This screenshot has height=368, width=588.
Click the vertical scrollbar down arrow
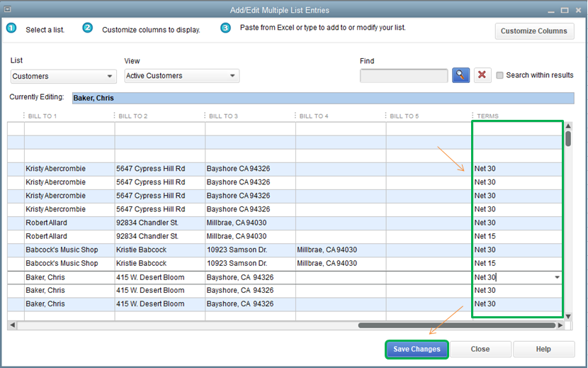click(x=568, y=316)
